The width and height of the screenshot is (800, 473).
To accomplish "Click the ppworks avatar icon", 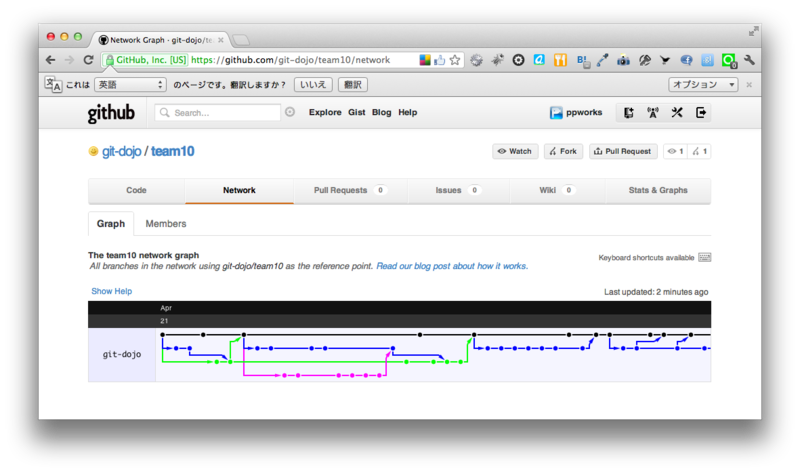I will (556, 113).
